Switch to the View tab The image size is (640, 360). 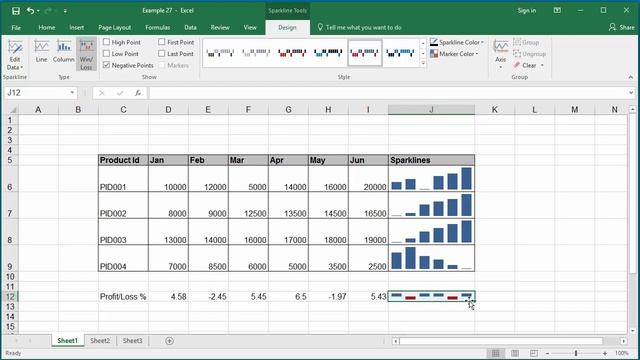tap(250, 27)
